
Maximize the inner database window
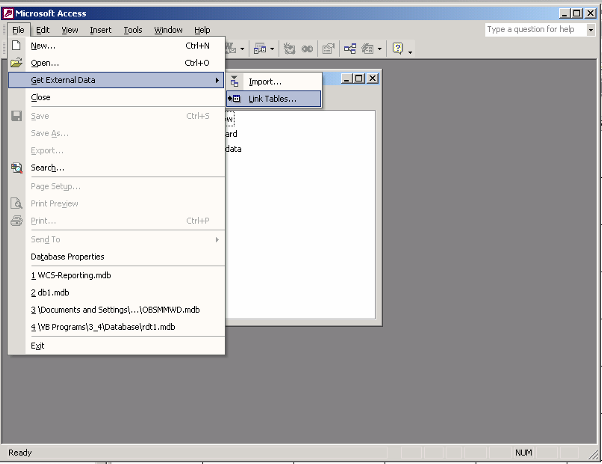pyautogui.click(x=359, y=79)
